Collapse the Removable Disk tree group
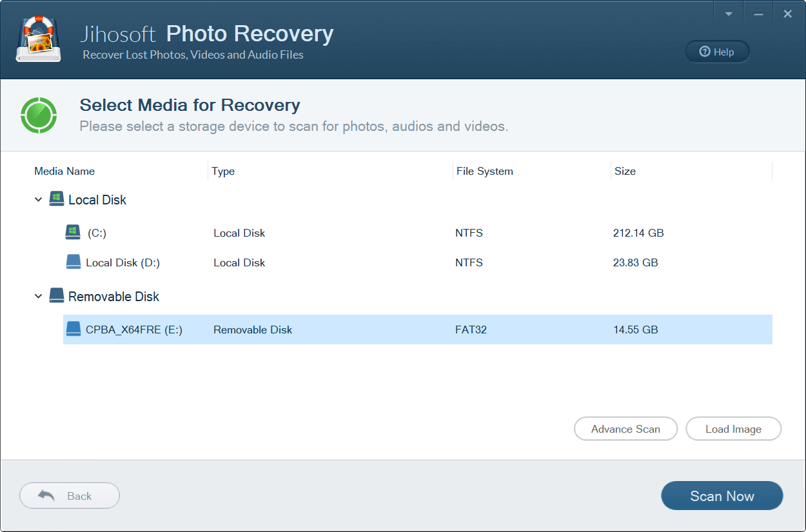 tap(39, 297)
